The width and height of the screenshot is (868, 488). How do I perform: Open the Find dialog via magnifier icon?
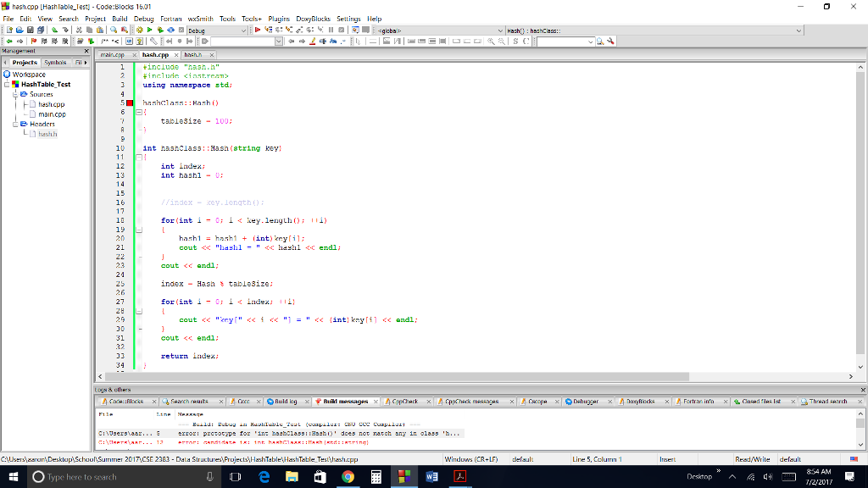click(113, 28)
